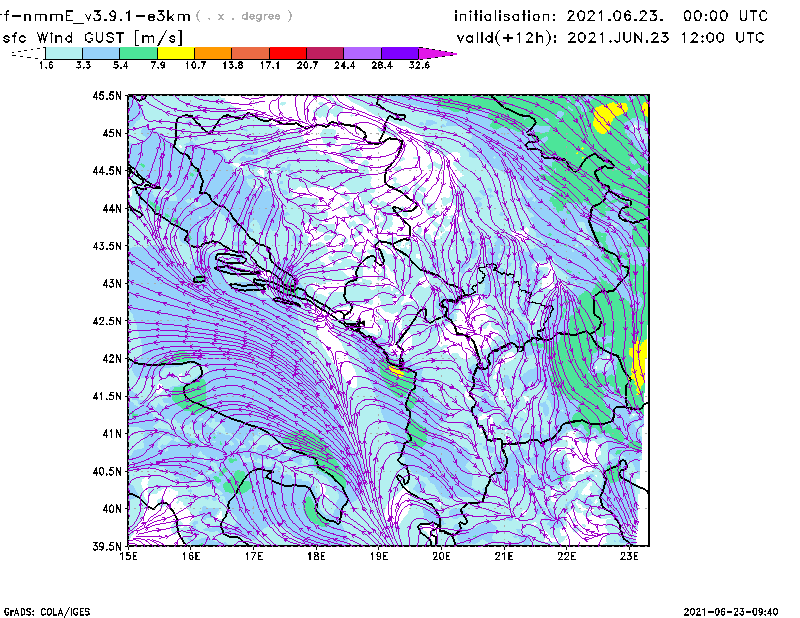The height and width of the screenshot is (618, 800).
Task: Click the 19E longitude label
Action: click(379, 556)
